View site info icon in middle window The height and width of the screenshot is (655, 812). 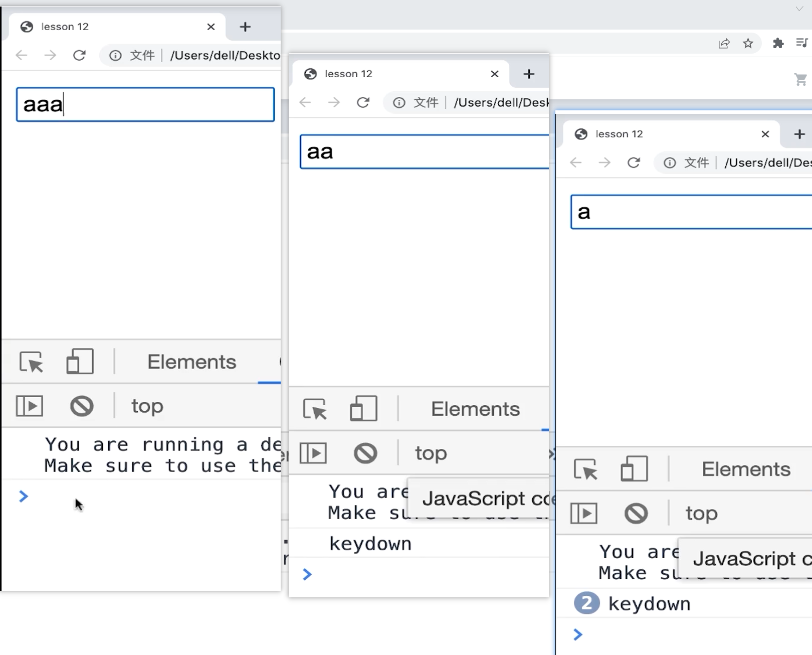tap(399, 102)
